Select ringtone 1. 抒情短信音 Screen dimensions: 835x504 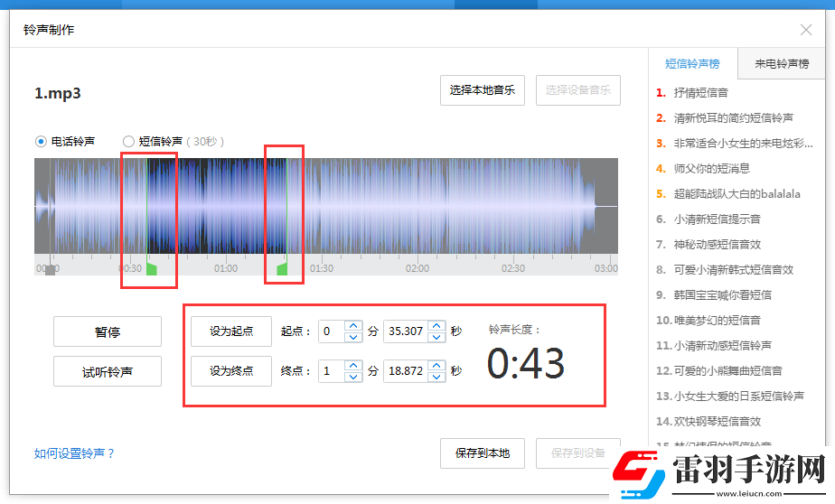pos(692,93)
